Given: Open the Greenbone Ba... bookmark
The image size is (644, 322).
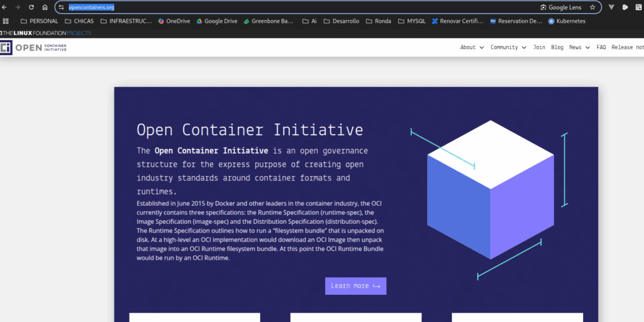Looking at the screenshot, I should pyautogui.click(x=269, y=21).
